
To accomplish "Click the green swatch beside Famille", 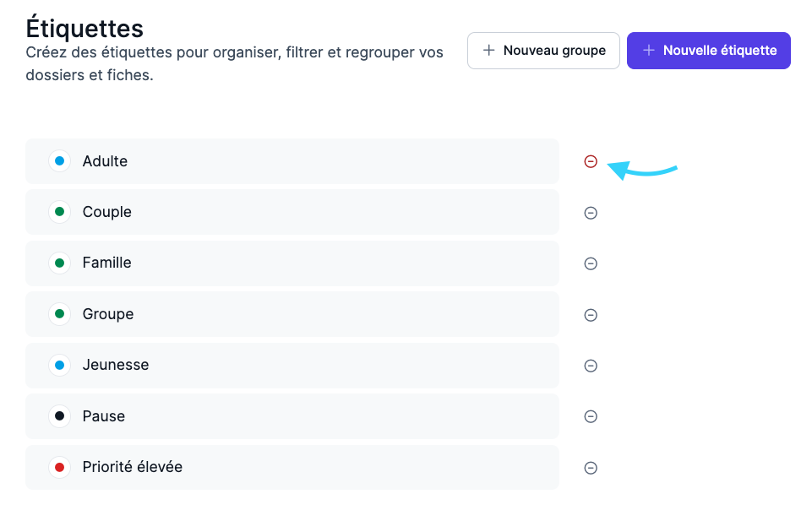I will click(59, 263).
